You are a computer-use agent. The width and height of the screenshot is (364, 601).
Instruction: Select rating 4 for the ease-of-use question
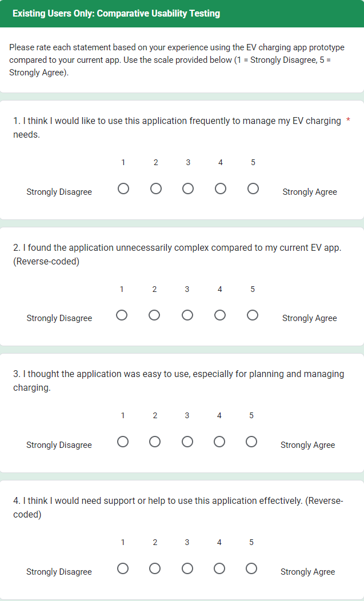pyautogui.click(x=219, y=442)
